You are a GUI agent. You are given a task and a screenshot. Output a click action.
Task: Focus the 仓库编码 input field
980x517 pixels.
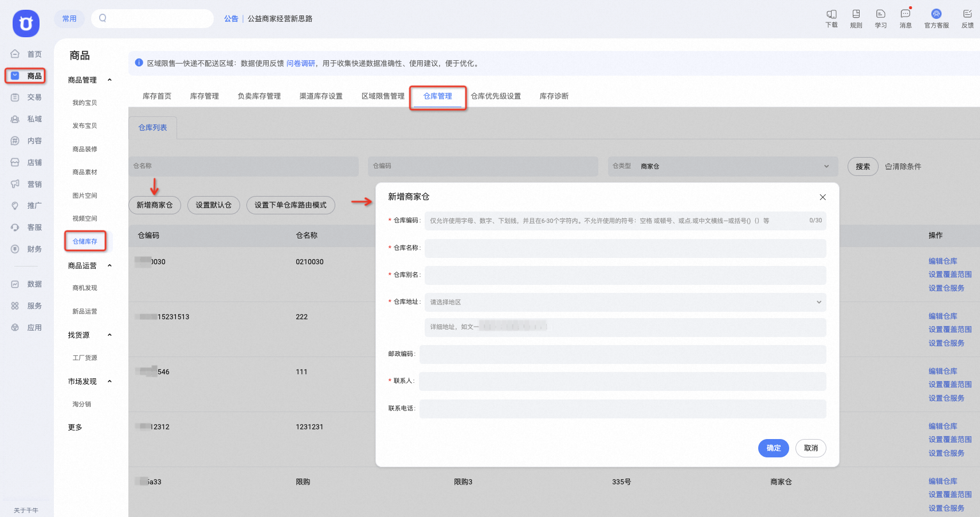625,221
